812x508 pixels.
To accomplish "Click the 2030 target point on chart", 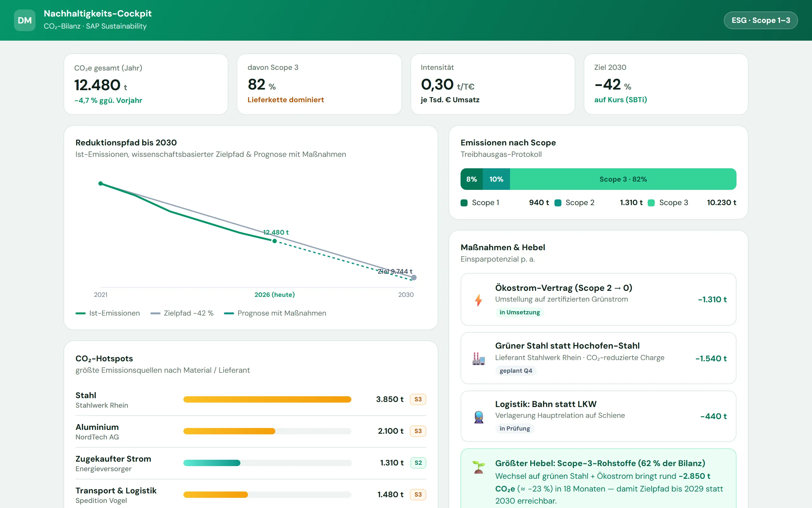I will [414, 277].
